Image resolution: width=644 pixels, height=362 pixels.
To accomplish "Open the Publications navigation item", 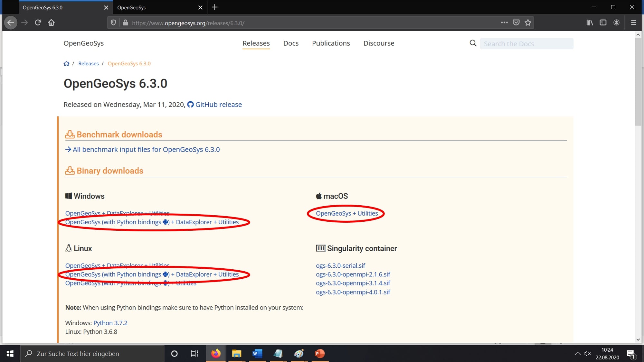I will point(331,43).
